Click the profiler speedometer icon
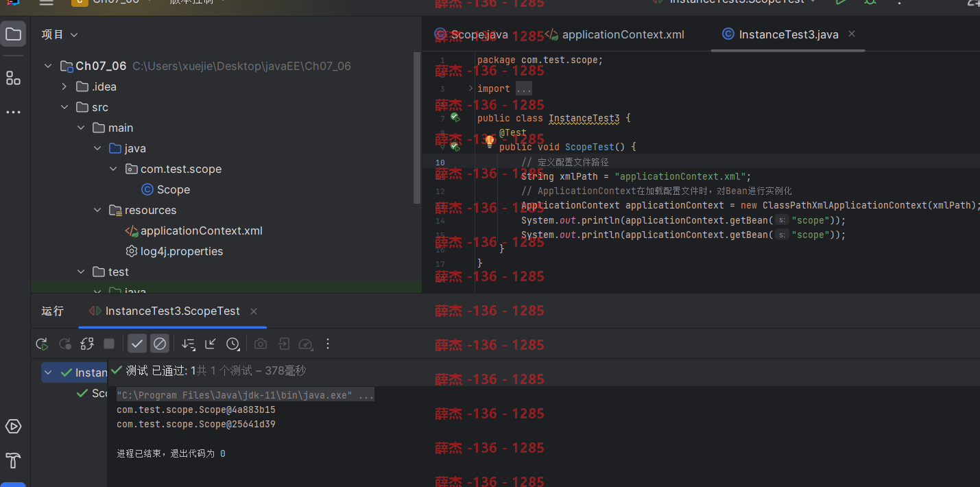 tap(306, 344)
